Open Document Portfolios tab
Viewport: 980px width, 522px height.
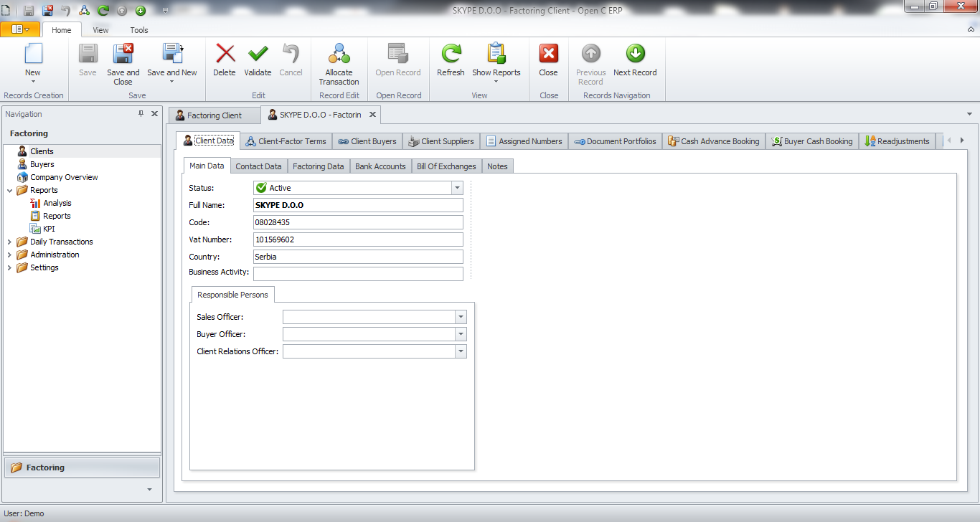(x=615, y=141)
